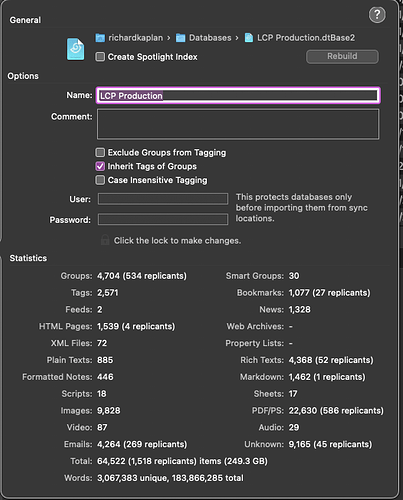Enable Case Insensitive Tagging option

pos(100,180)
